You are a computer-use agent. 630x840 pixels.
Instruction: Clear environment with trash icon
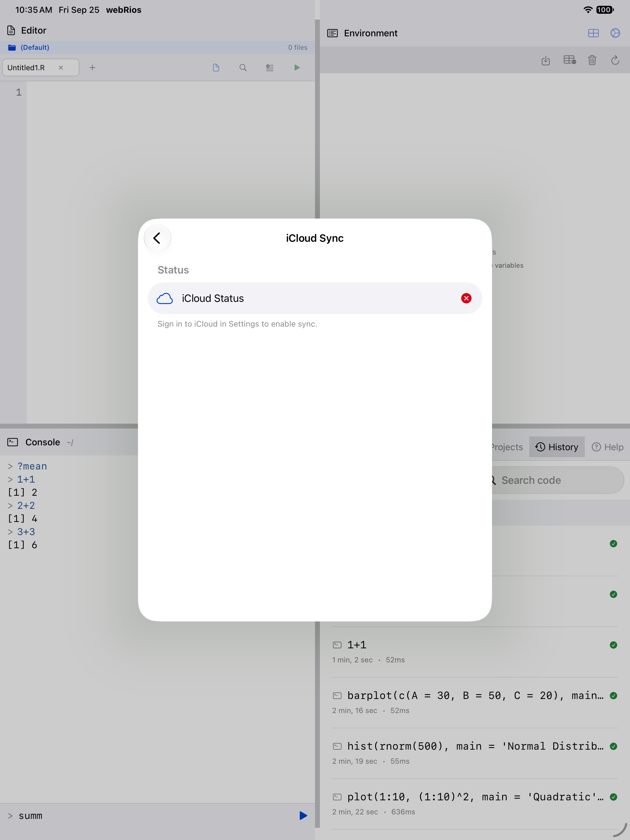tap(592, 60)
